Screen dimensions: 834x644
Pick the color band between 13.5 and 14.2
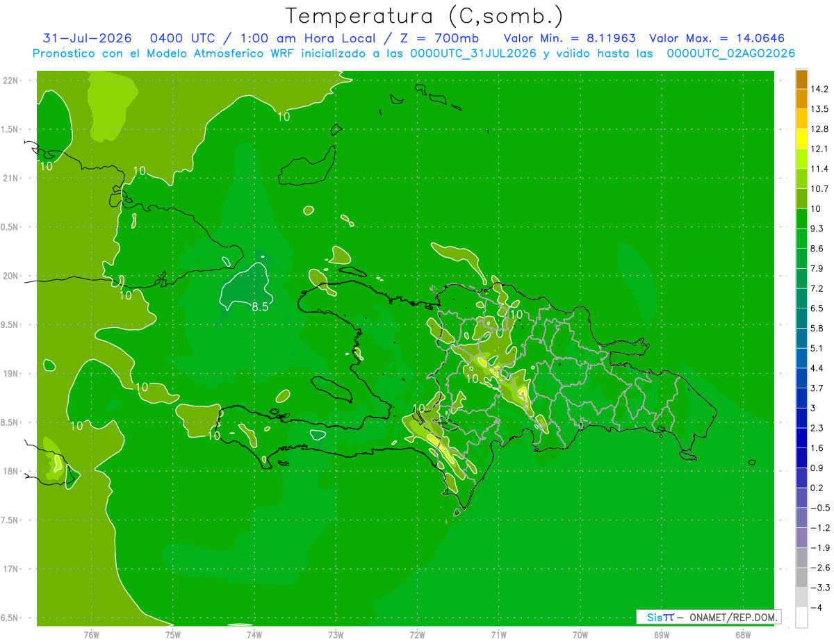tap(801, 99)
